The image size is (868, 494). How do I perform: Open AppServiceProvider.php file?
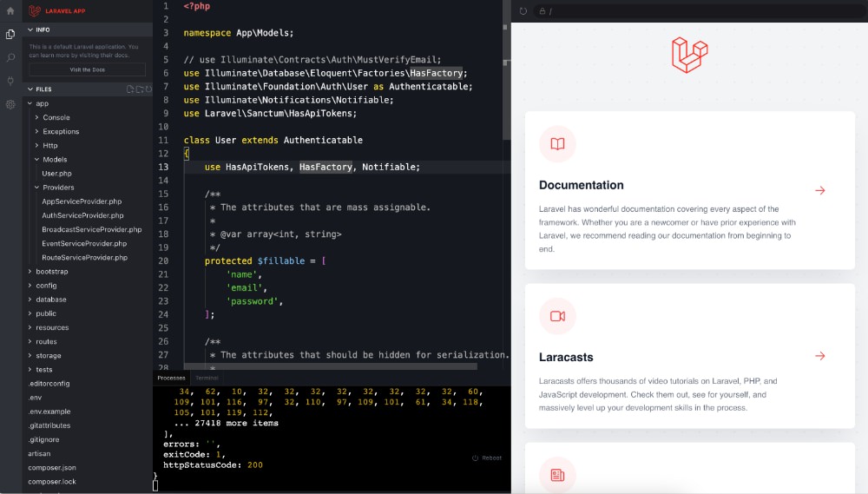82,201
